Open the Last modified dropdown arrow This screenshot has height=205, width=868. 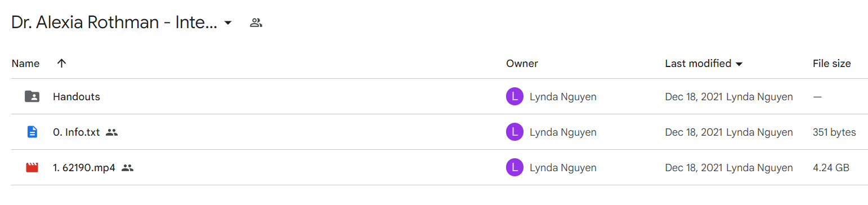[x=739, y=64]
